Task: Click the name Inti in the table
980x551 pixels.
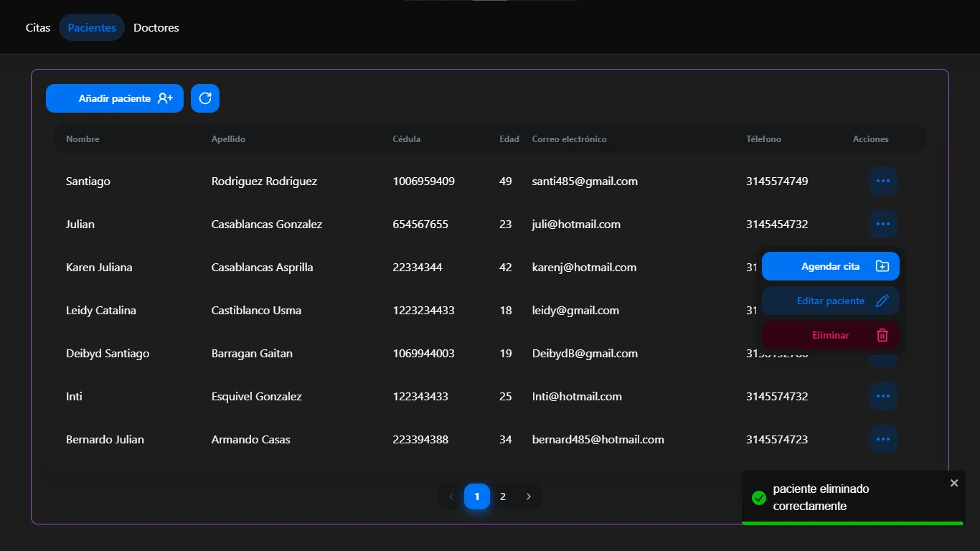Action: click(74, 396)
